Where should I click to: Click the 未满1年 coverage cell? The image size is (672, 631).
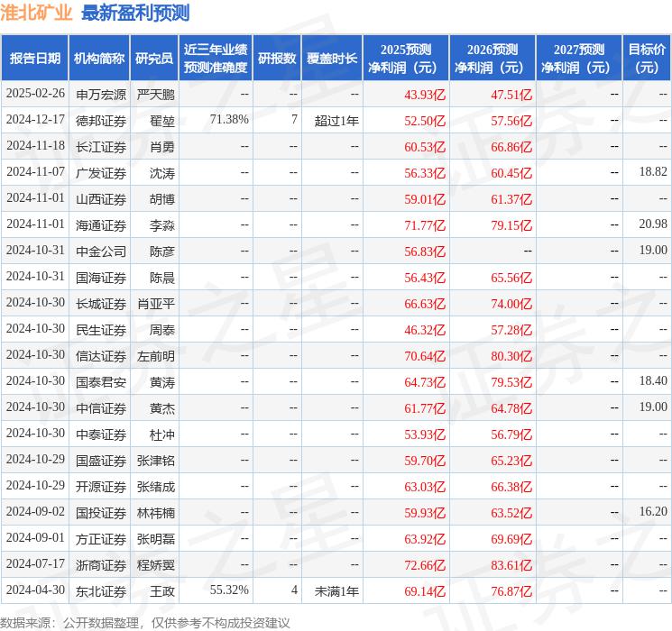point(336,591)
